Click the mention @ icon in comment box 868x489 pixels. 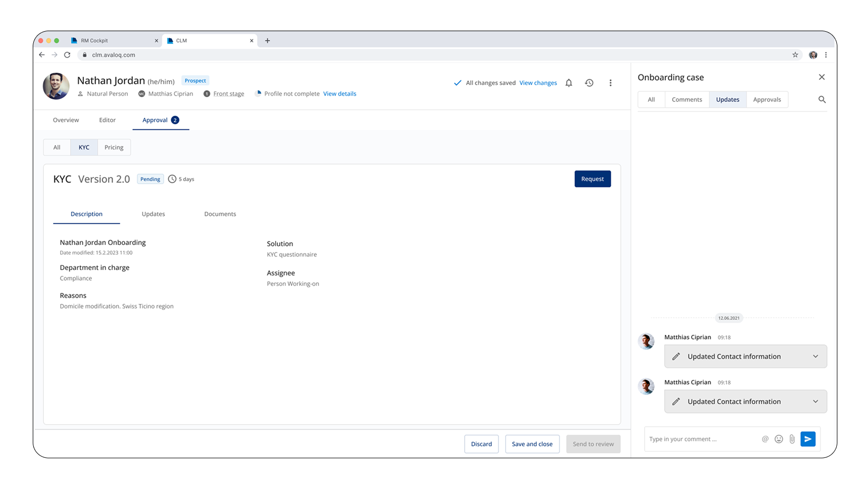coord(765,439)
